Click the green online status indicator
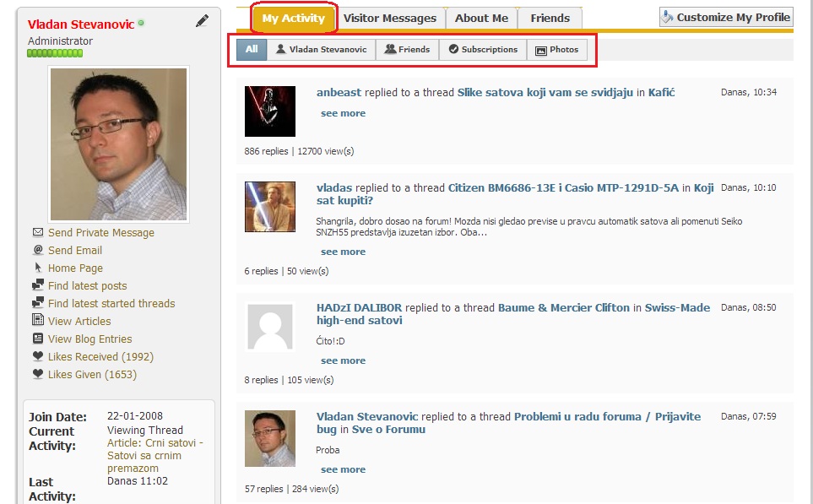 click(141, 23)
